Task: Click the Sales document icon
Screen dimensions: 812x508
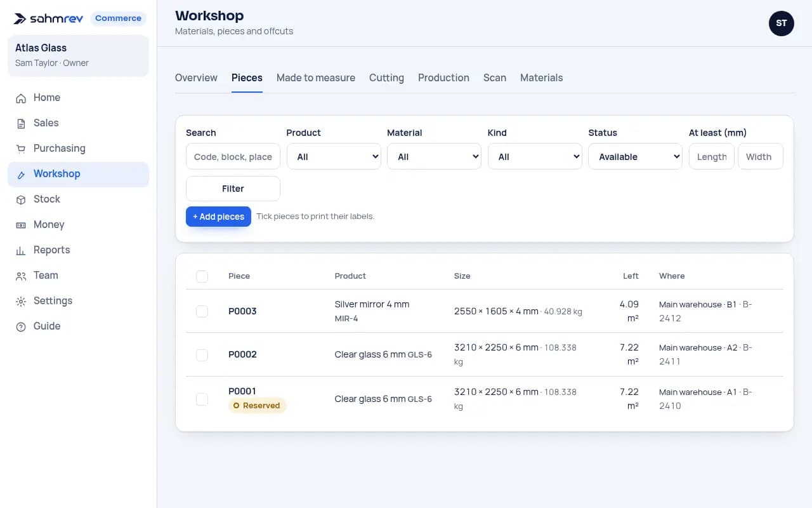Action: pyautogui.click(x=21, y=123)
